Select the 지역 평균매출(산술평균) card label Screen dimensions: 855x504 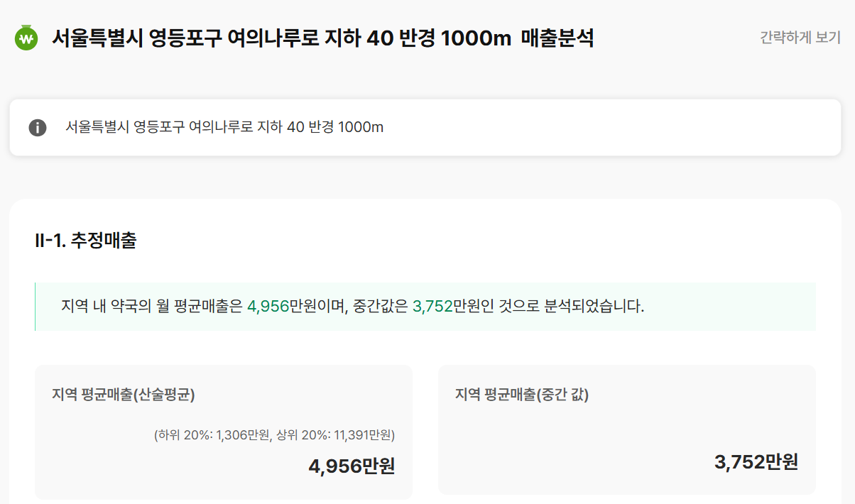pos(124,395)
